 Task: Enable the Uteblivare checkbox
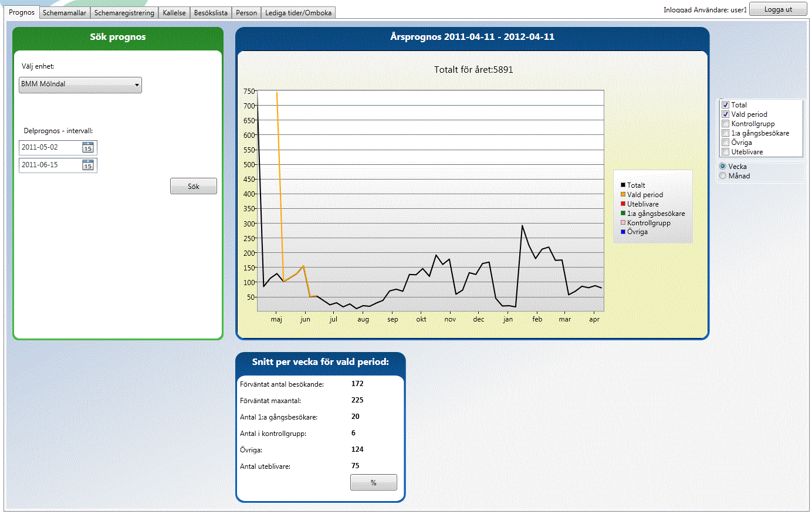coord(725,152)
